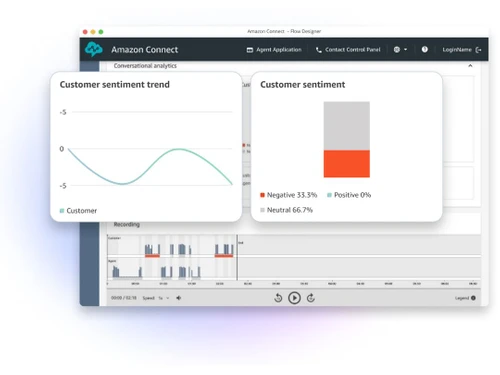Skip forward with the skip-ahead icon
The height and width of the screenshot is (375, 500).
coord(311,298)
